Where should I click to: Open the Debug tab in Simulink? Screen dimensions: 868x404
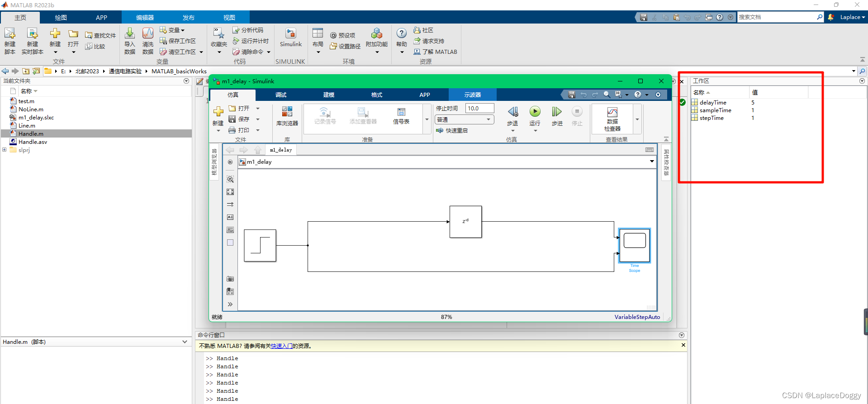(x=281, y=95)
